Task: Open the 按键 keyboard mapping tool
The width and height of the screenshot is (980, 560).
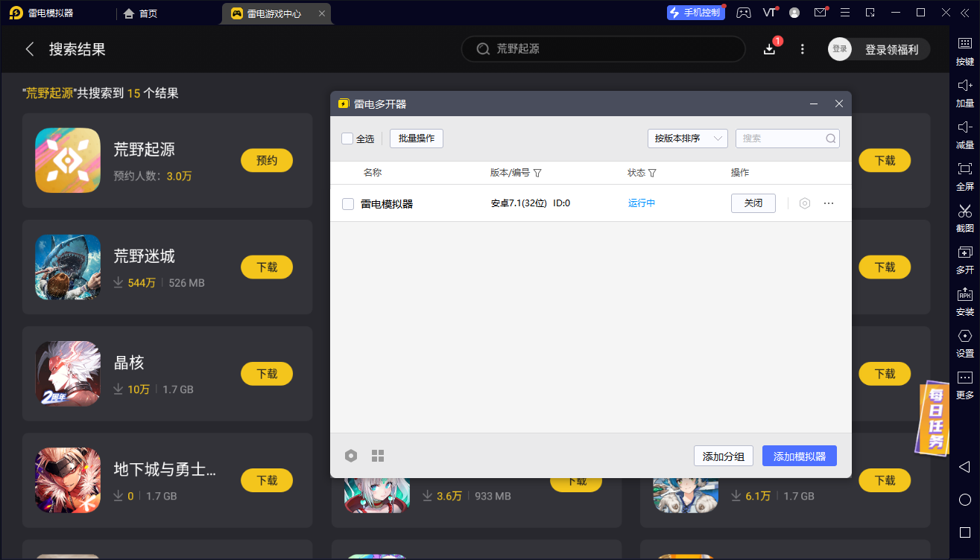Action: [964, 51]
